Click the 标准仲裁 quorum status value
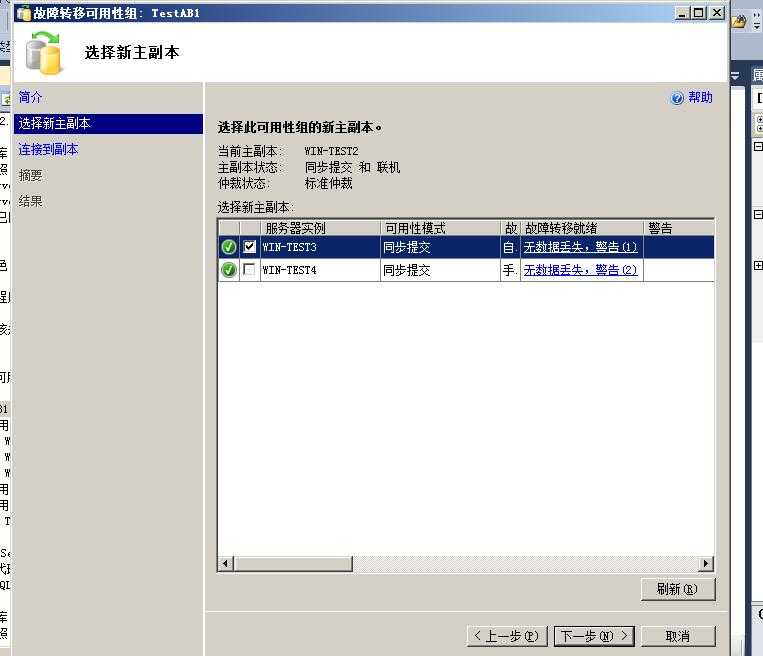Viewport: 763px width, 656px height. (x=328, y=183)
